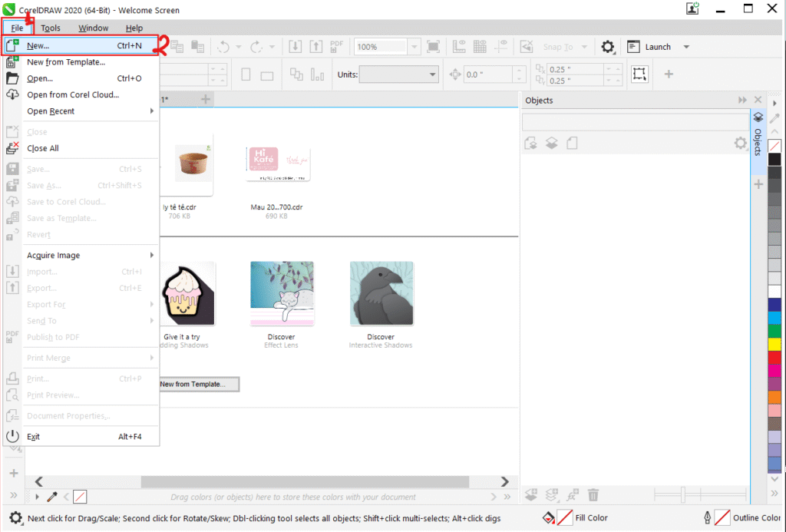
Task: Choose Close All in the File menu
Action: click(x=81, y=148)
